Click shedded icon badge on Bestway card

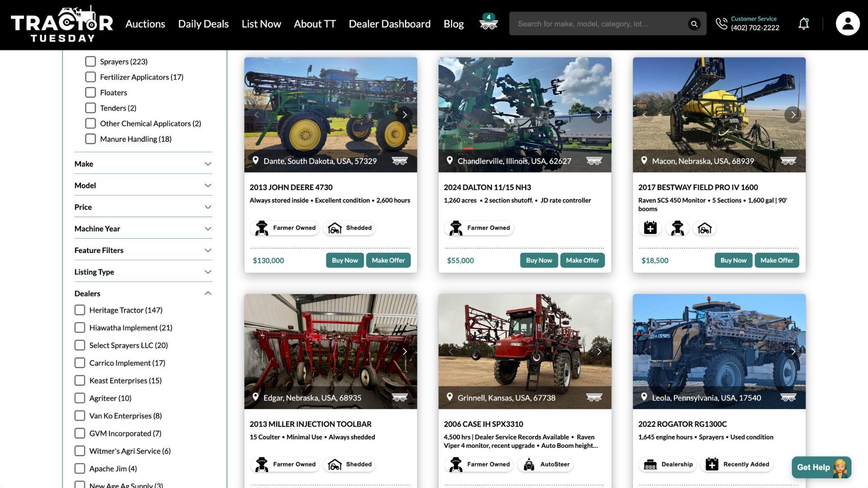(704, 228)
